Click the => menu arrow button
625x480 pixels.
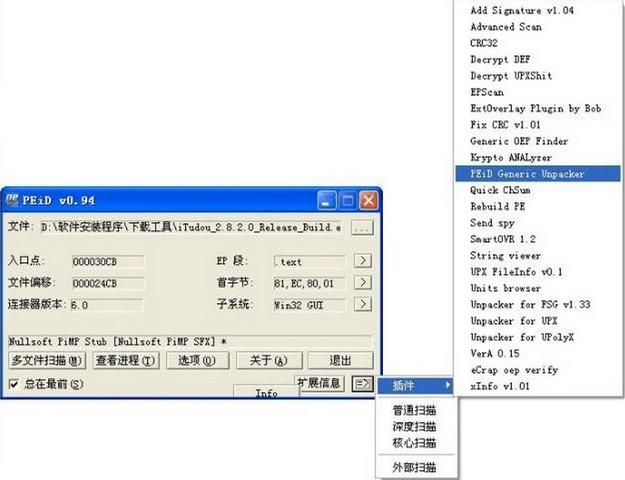[x=362, y=384]
